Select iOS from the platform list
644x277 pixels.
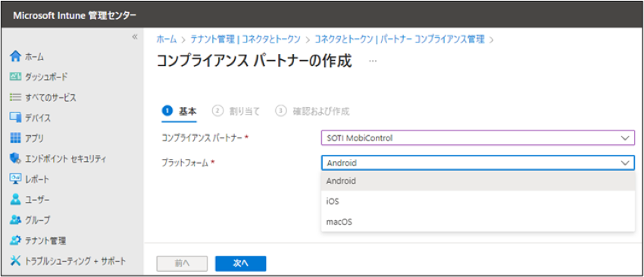tap(478, 201)
